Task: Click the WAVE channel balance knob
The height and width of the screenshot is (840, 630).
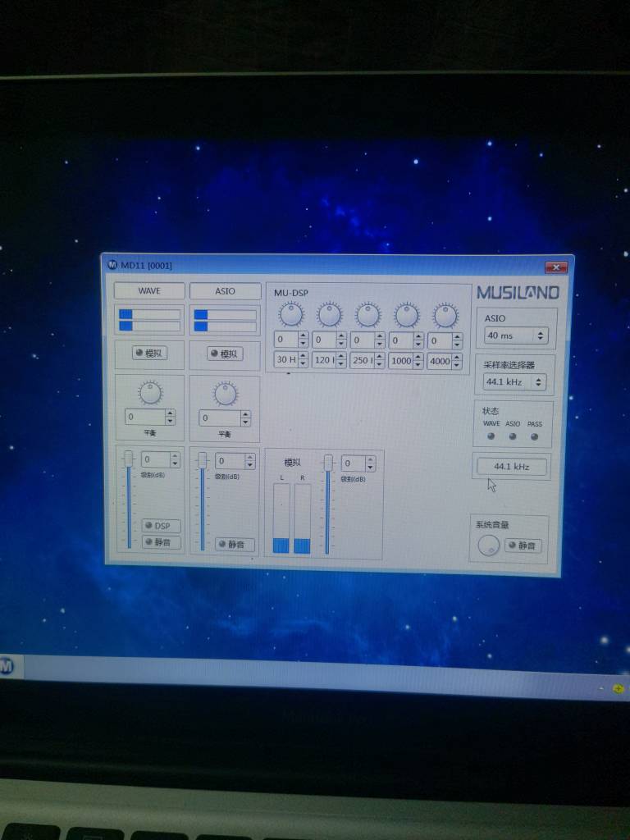Action: (150, 393)
